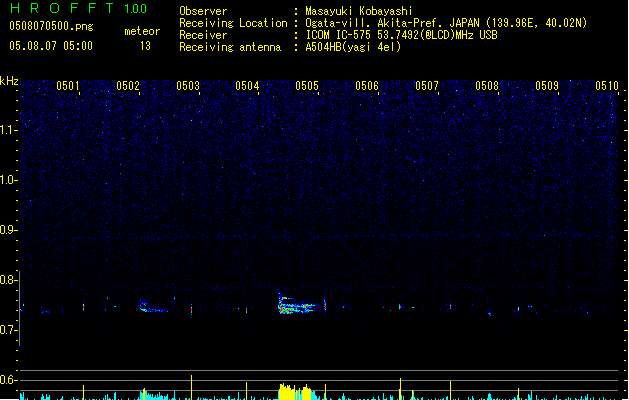
Task: Click the yellow intensity burst in bottom graph
Action: (295, 392)
